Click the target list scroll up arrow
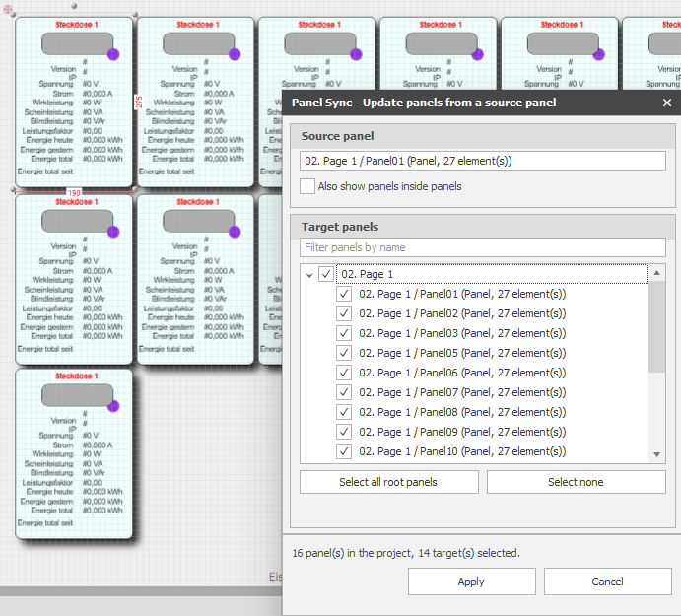 tap(657, 273)
